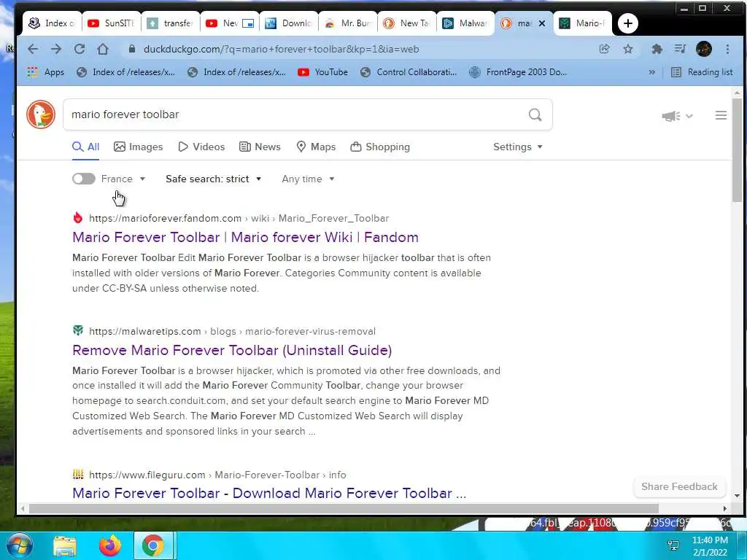747x560 pixels.
Task: Switch to Videos results
Action: pos(201,147)
